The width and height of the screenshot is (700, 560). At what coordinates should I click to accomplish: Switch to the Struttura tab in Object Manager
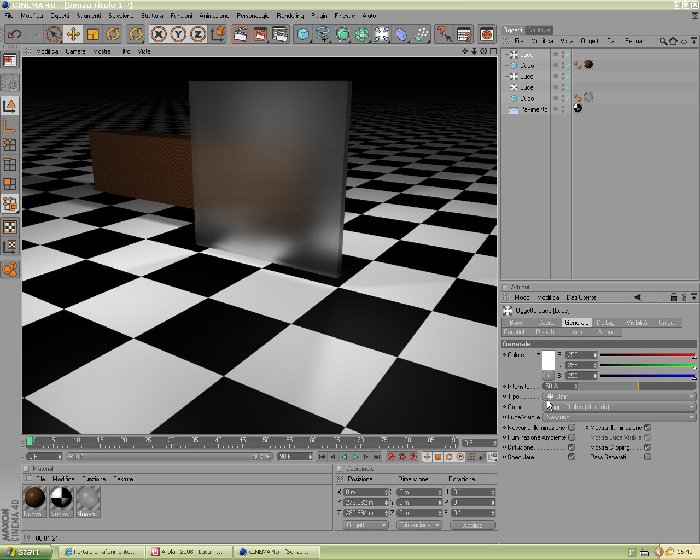[539, 30]
